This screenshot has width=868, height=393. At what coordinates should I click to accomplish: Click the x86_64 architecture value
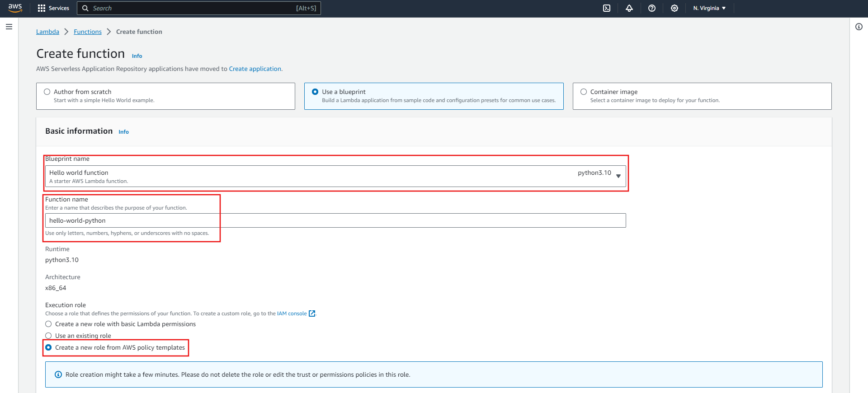pos(56,288)
